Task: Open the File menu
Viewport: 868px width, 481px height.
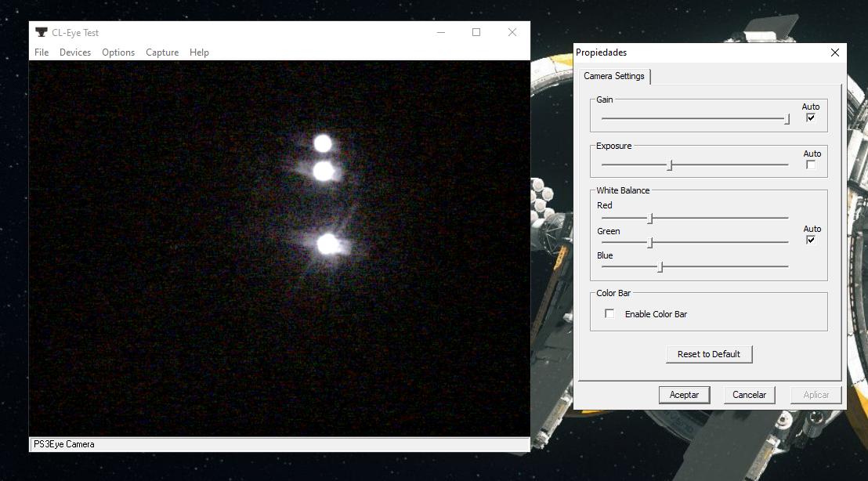Action: [x=42, y=52]
